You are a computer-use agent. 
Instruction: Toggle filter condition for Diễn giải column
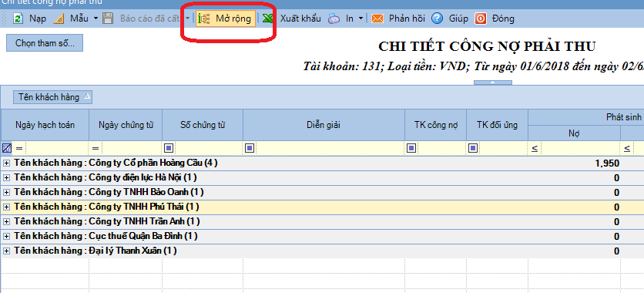[249, 148]
